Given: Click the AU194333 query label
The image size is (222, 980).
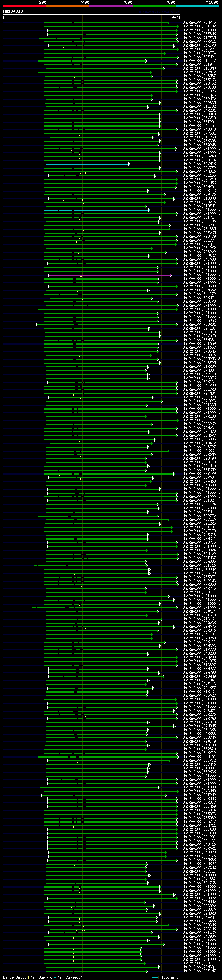Looking at the screenshot, I should click(13, 11).
